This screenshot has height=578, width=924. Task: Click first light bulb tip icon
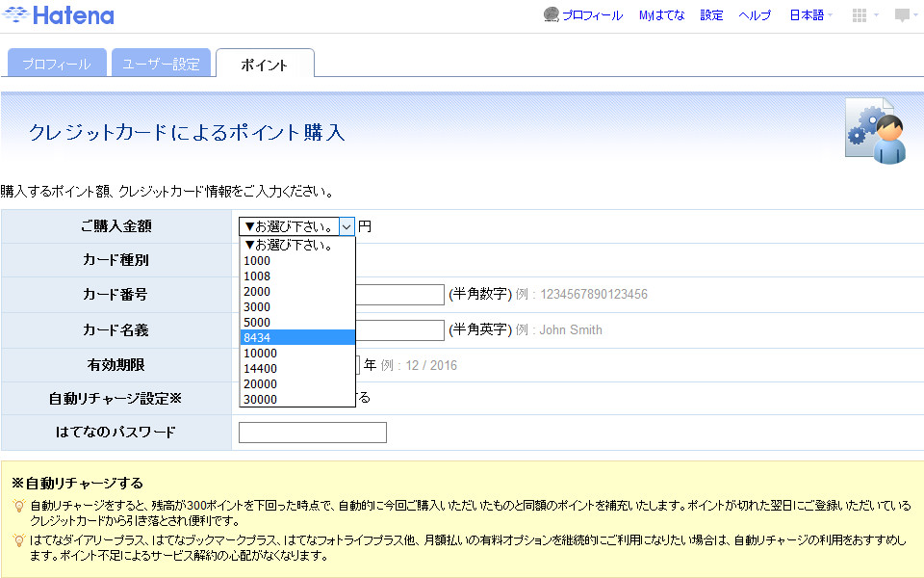[19, 506]
